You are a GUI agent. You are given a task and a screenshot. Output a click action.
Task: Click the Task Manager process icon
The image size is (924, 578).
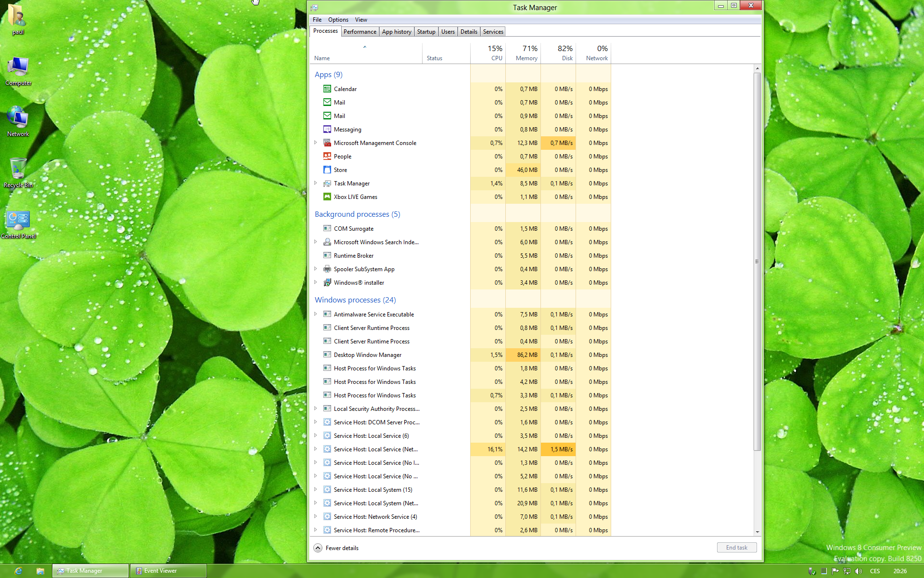[x=327, y=183]
